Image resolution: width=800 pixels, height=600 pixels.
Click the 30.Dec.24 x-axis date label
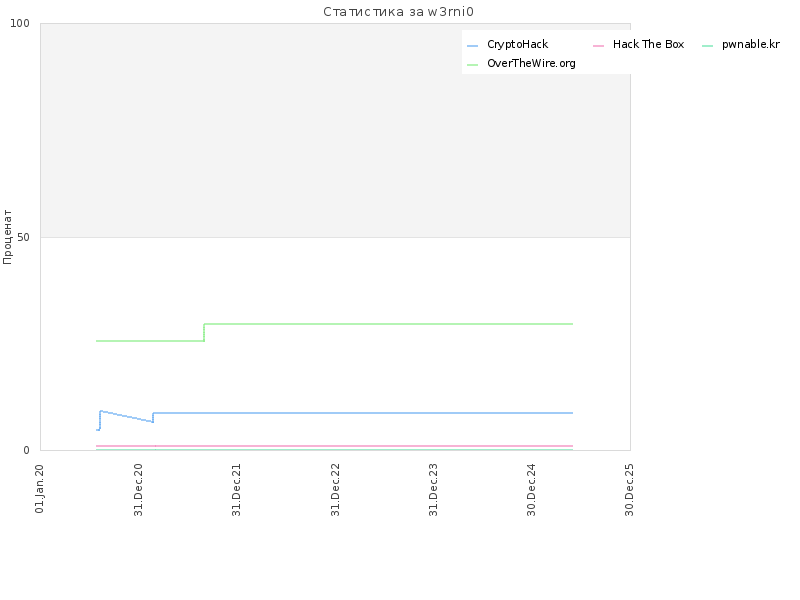point(531,490)
